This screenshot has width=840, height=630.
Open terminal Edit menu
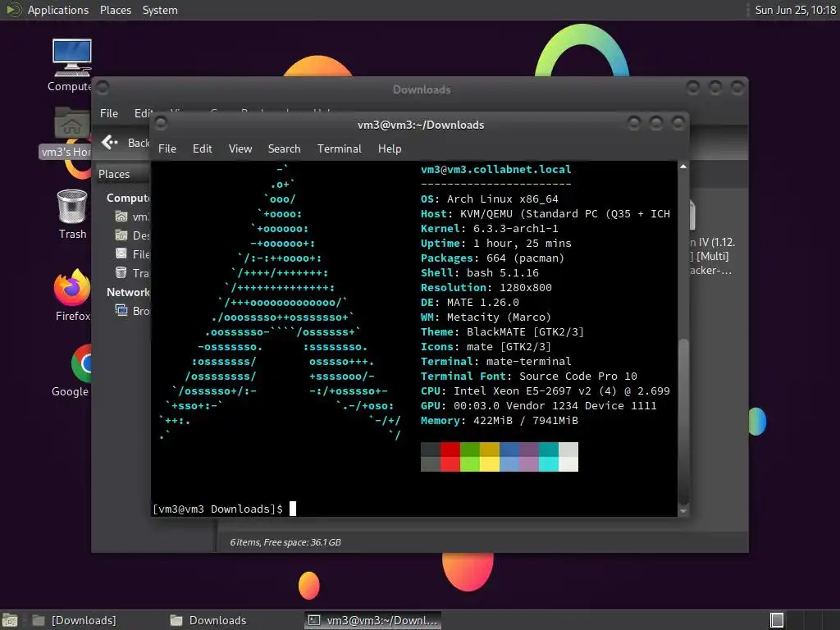point(203,148)
